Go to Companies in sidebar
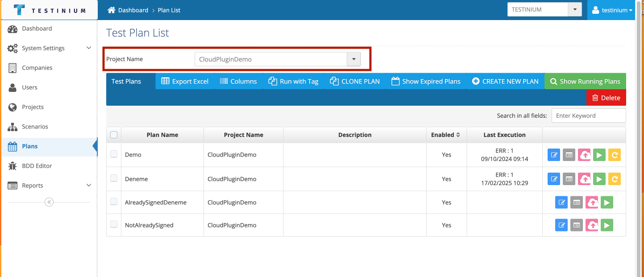This screenshot has height=277, width=644. [x=49, y=68]
